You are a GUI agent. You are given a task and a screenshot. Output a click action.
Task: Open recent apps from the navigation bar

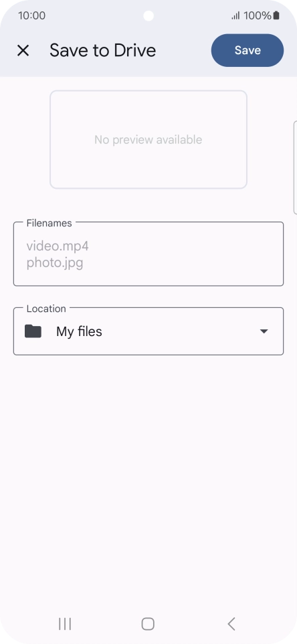coord(65,624)
